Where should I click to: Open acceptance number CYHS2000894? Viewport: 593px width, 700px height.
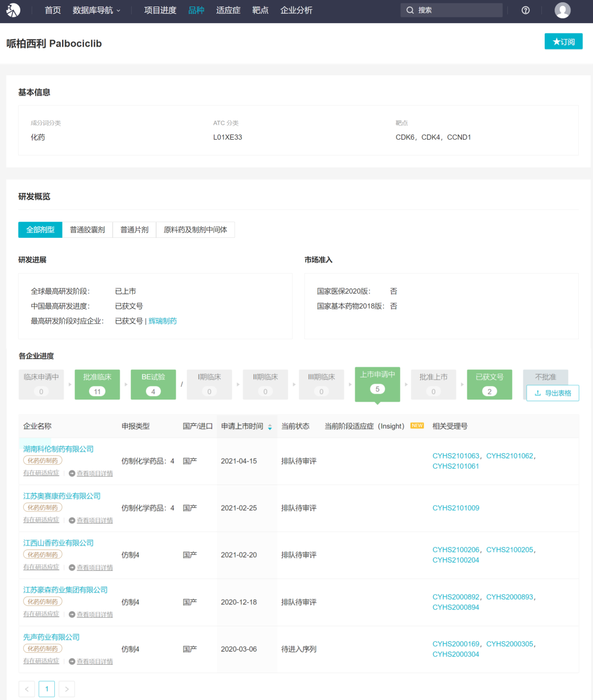pyautogui.click(x=456, y=608)
